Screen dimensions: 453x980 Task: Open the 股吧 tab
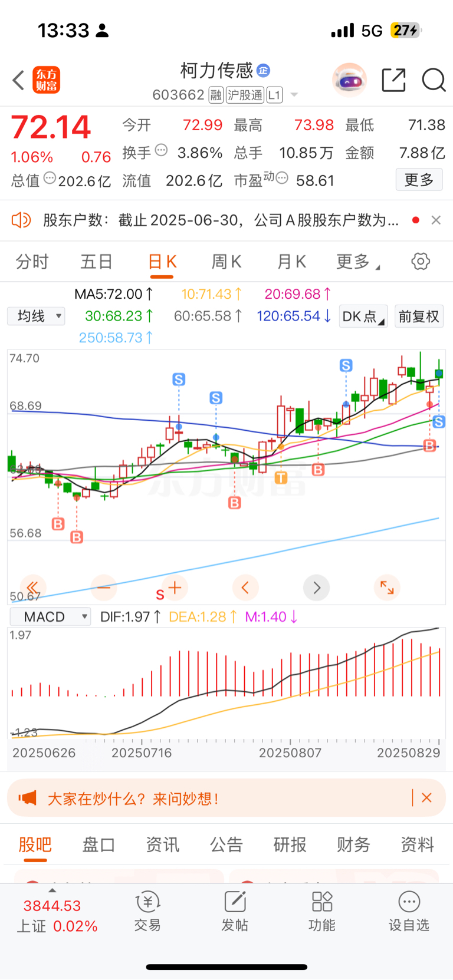point(35,844)
